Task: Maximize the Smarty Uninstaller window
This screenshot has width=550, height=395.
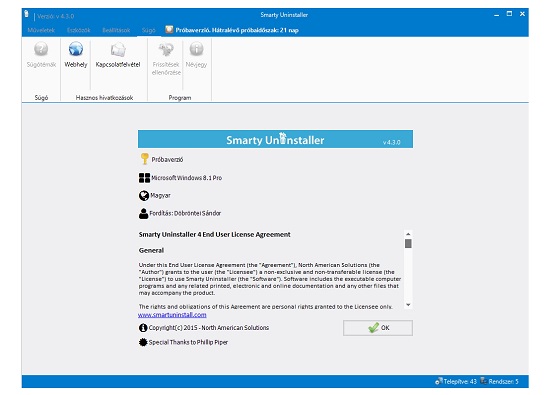Action: pyautogui.click(x=509, y=14)
